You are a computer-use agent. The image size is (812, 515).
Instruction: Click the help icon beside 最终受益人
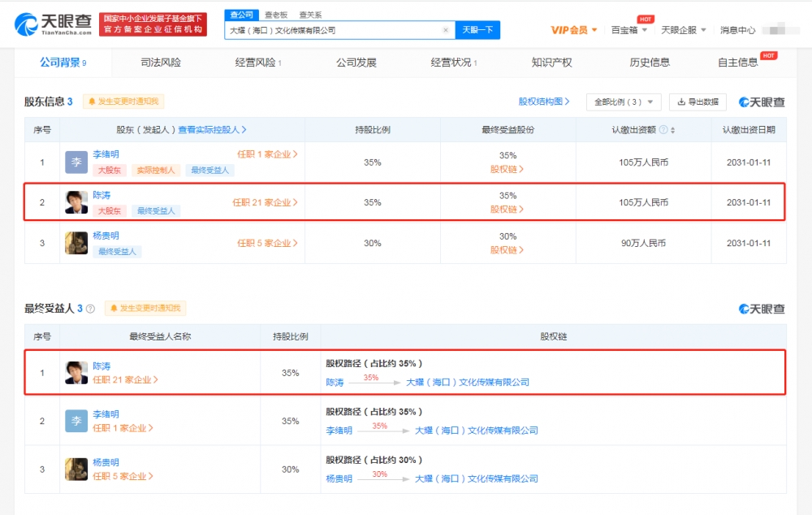click(91, 309)
